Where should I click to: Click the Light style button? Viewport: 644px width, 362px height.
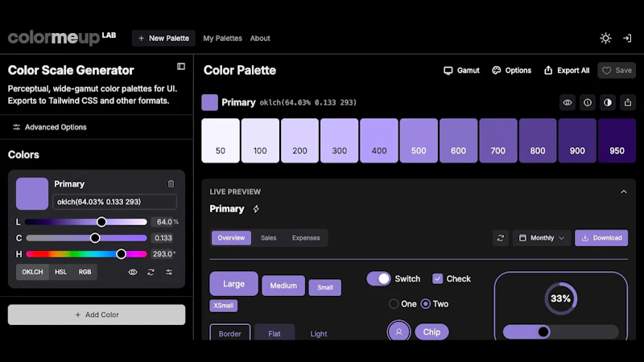(x=319, y=333)
